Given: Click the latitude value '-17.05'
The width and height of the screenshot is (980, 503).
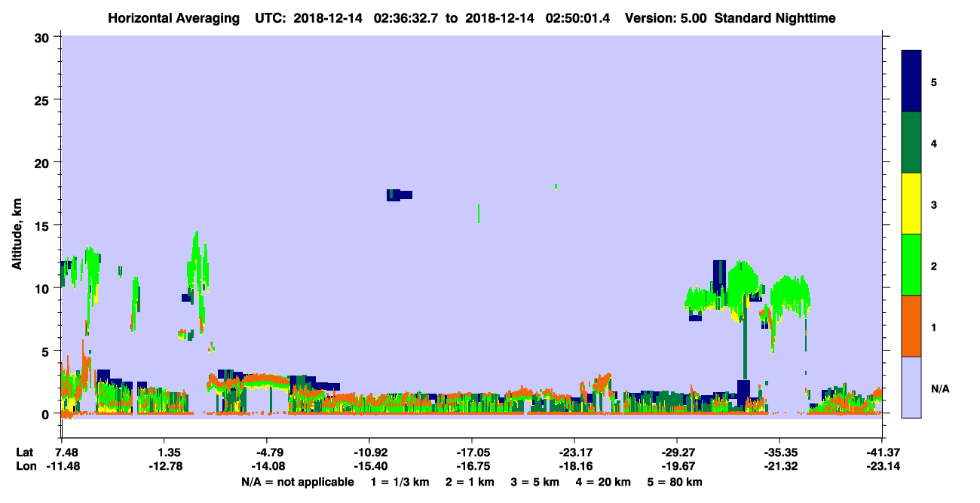Looking at the screenshot, I should point(472,452).
